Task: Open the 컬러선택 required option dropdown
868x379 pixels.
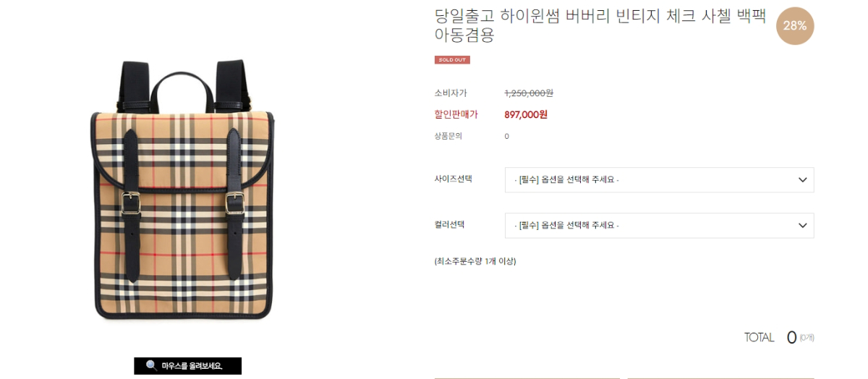Action: (x=659, y=226)
